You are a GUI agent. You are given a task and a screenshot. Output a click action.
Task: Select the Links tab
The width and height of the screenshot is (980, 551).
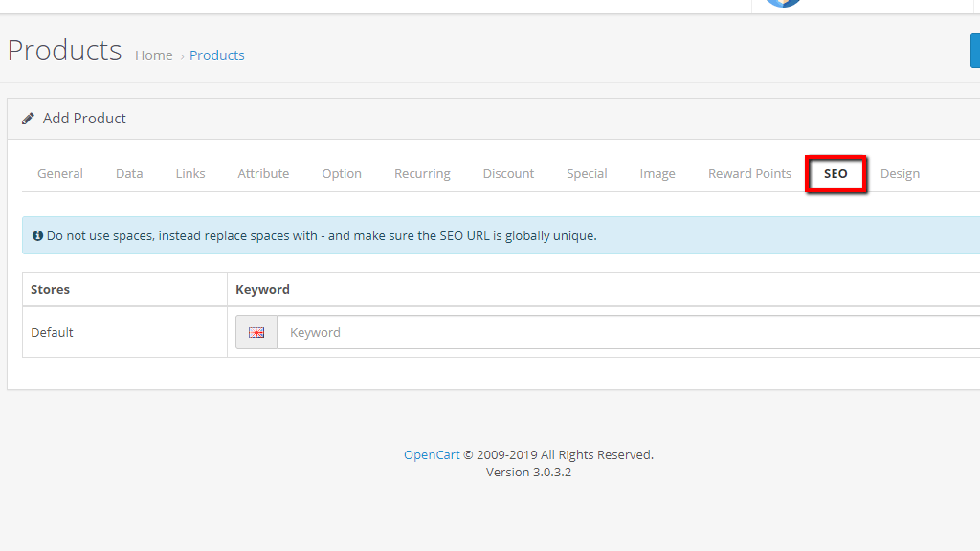click(x=189, y=173)
